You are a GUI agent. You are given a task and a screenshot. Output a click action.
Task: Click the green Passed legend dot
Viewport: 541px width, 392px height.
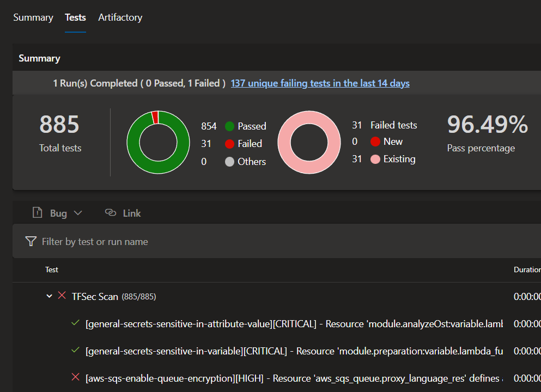tap(229, 126)
